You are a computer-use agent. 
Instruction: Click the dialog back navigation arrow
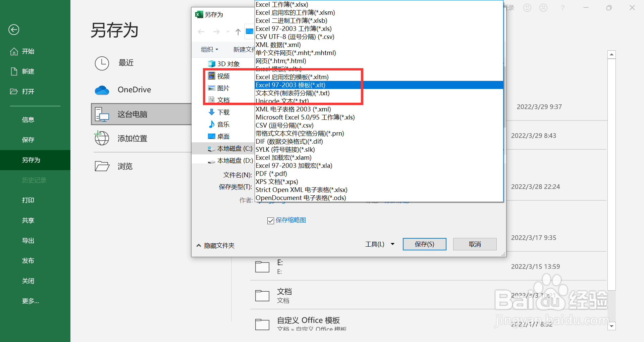tap(201, 32)
